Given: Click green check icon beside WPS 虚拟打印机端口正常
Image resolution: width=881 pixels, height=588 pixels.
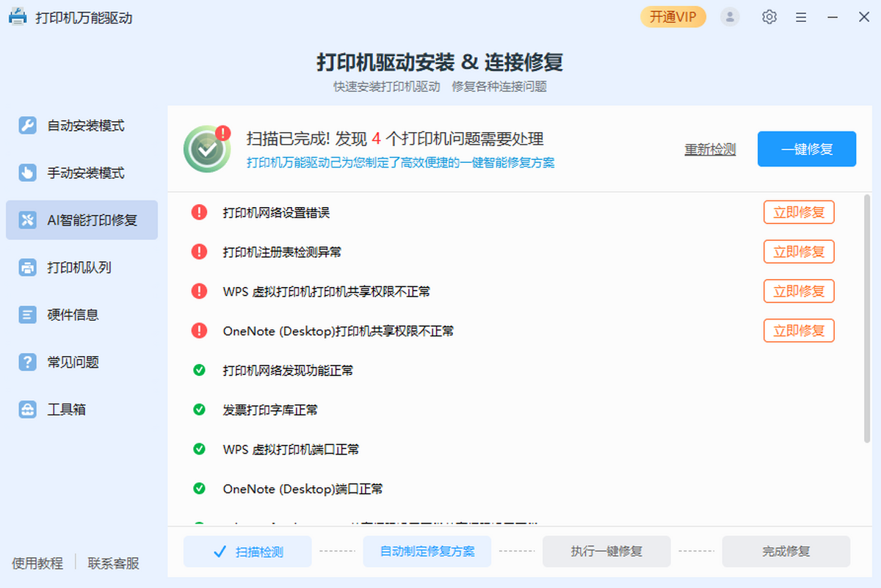Looking at the screenshot, I should (x=199, y=449).
